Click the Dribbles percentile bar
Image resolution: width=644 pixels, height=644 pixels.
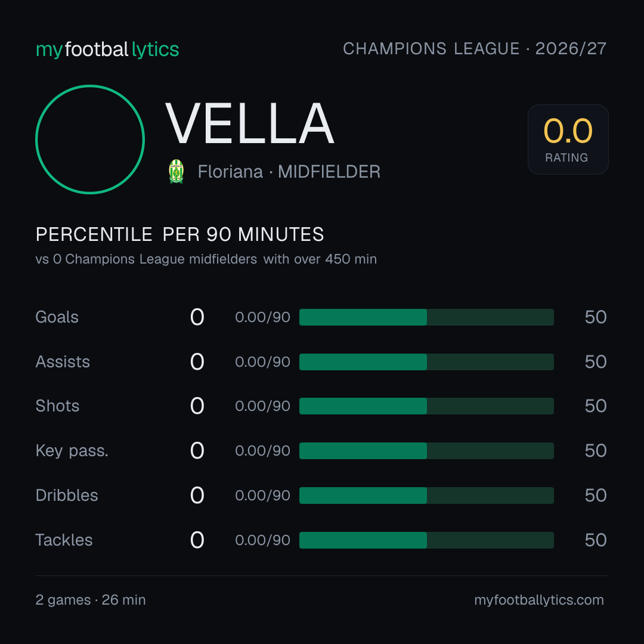(x=426, y=496)
